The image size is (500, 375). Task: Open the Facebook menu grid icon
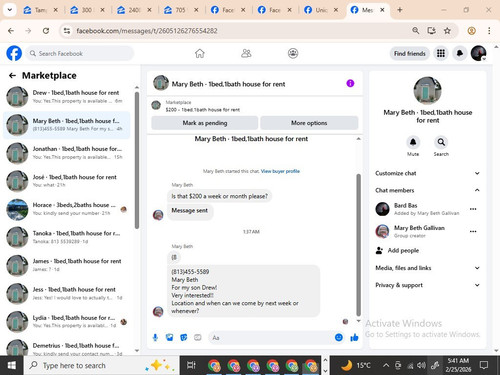pos(441,53)
